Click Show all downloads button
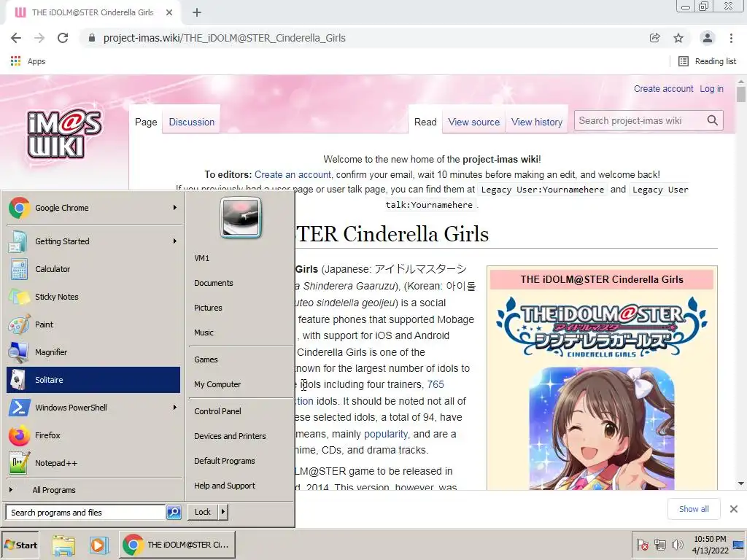 (694, 509)
